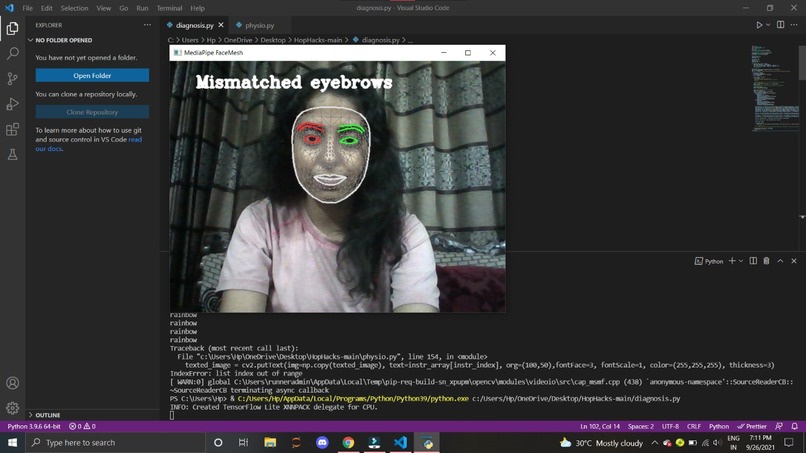This screenshot has height=453, width=806.
Task: Click the Prettier status bar item
Action: 752,426
